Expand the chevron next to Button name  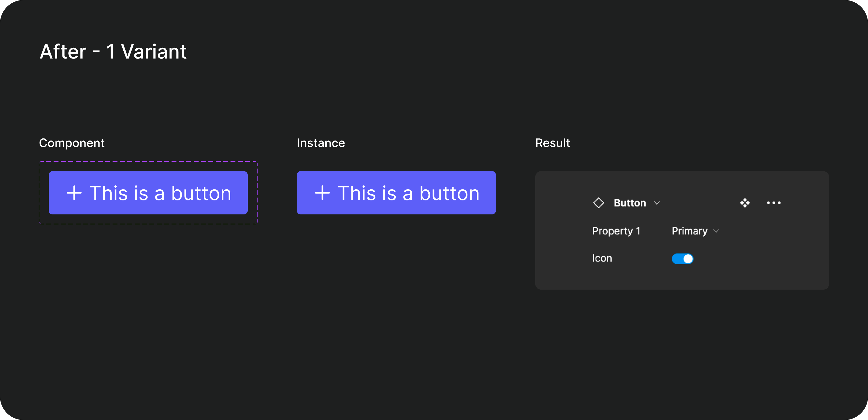point(657,203)
